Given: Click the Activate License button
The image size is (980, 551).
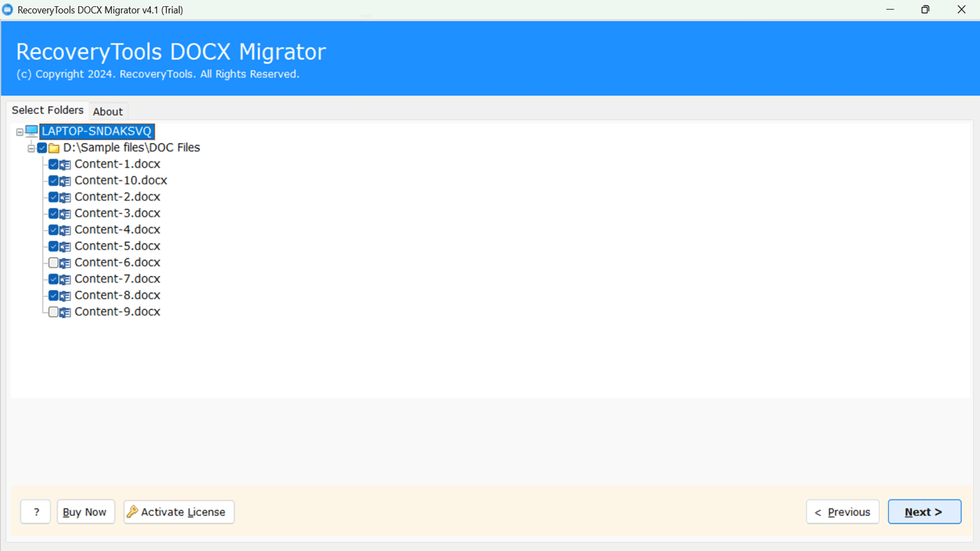Looking at the screenshot, I should tap(179, 512).
